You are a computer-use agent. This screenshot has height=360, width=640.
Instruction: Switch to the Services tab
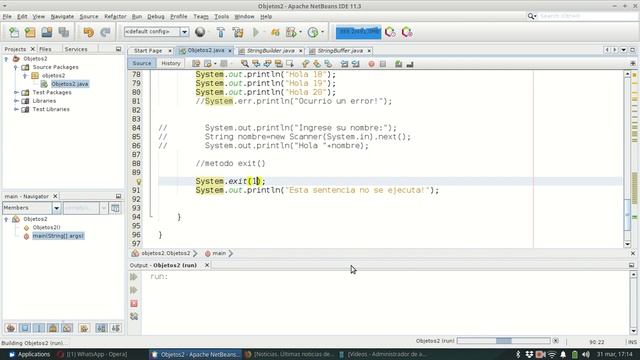tap(76, 49)
